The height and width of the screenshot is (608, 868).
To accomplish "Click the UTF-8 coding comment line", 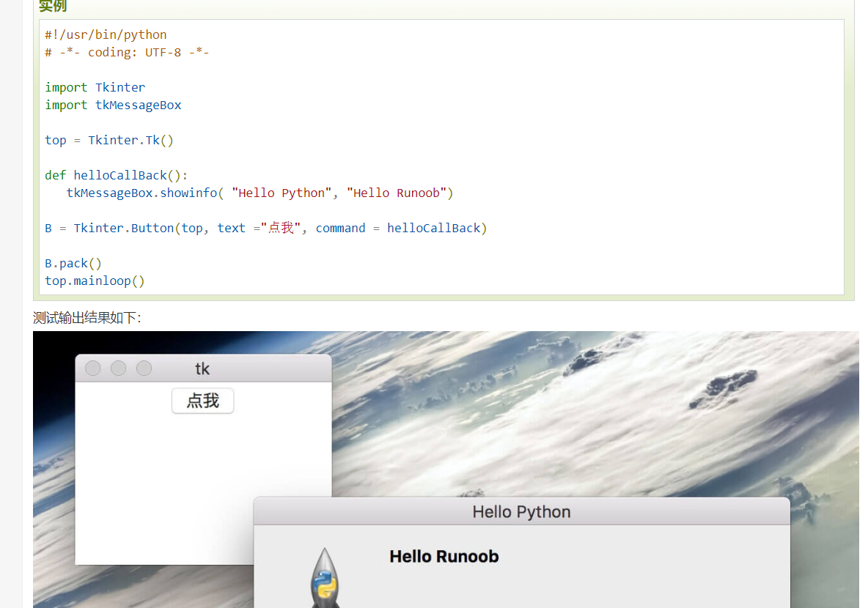I will click(x=127, y=52).
